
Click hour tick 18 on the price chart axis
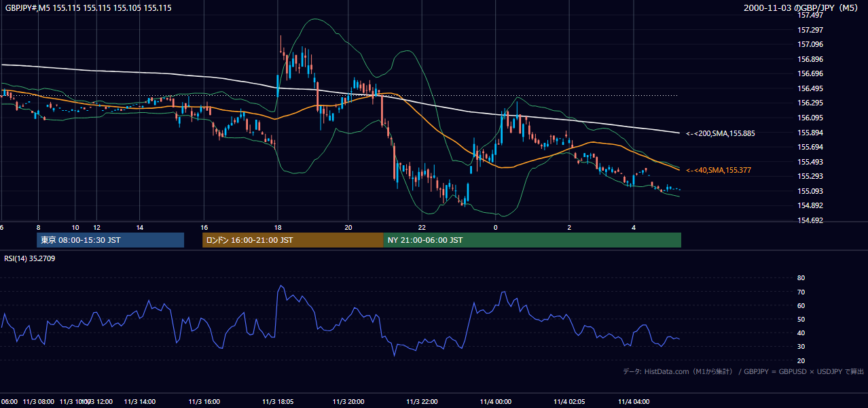click(x=277, y=227)
